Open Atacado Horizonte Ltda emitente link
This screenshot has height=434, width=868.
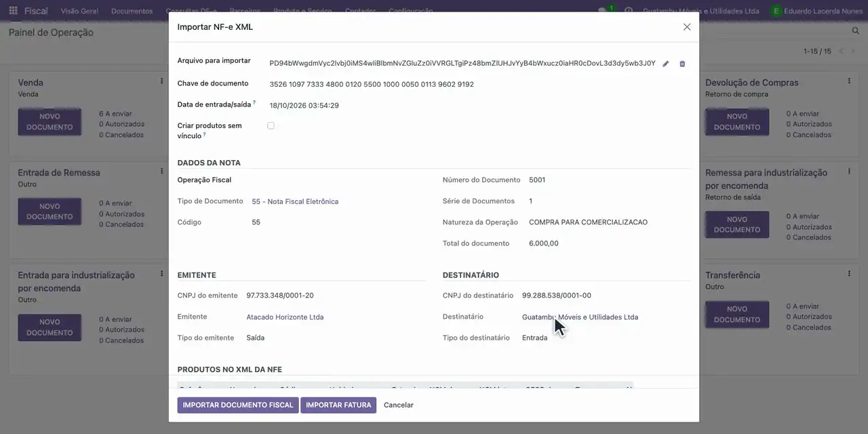(285, 317)
